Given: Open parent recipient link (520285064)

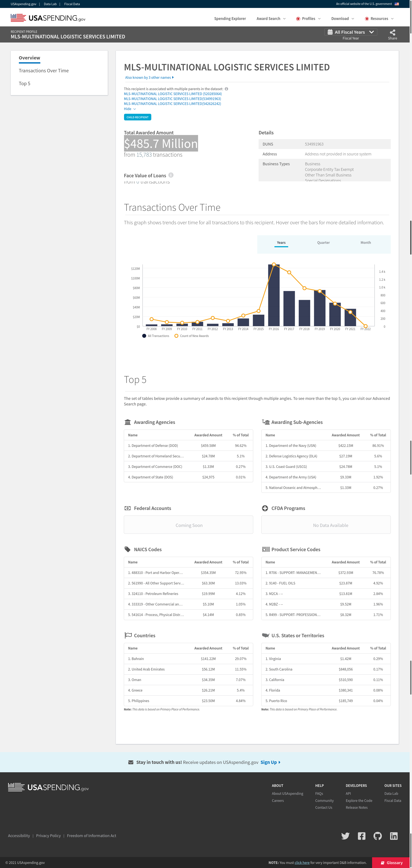Looking at the screenshot, I should 173,94.
